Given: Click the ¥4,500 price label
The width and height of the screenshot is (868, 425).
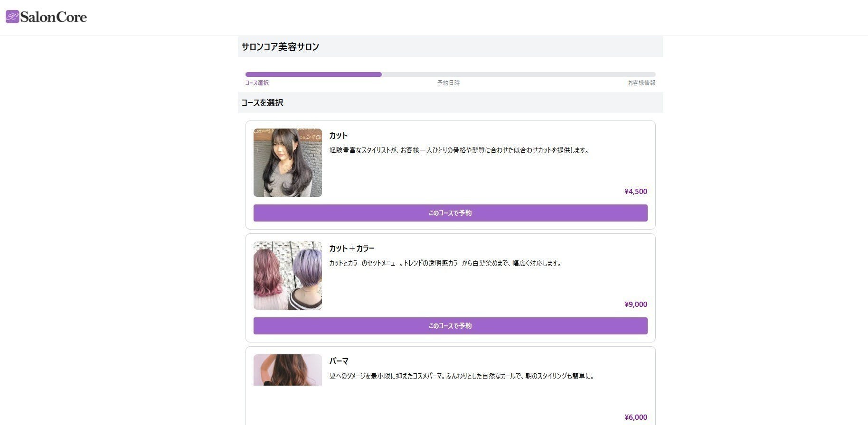Looking at the screenshot, I should point(635,192).
